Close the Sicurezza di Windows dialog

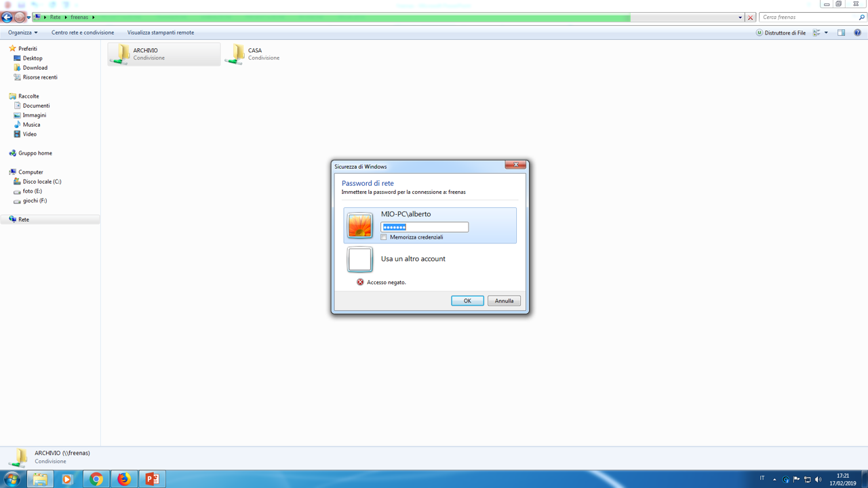[x=515, y=165]
